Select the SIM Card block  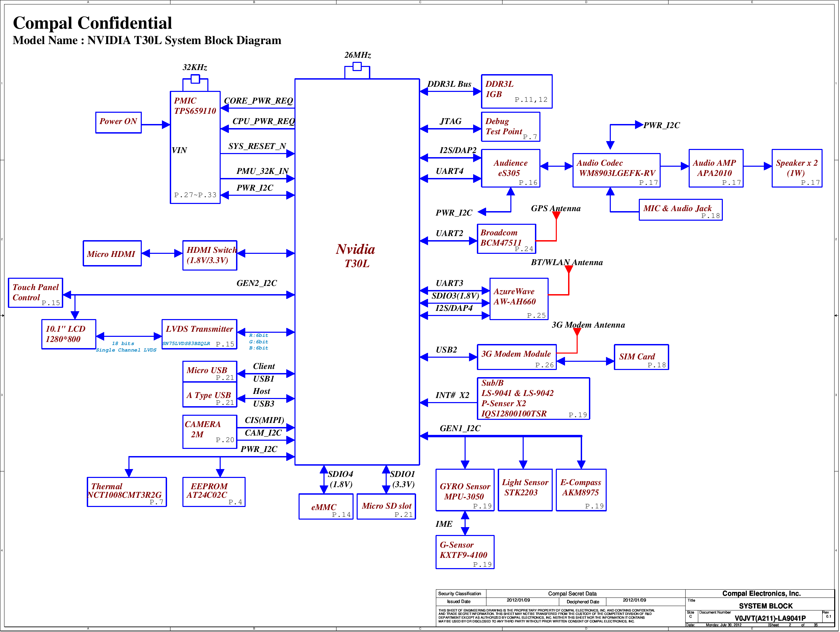pos(641,357)
